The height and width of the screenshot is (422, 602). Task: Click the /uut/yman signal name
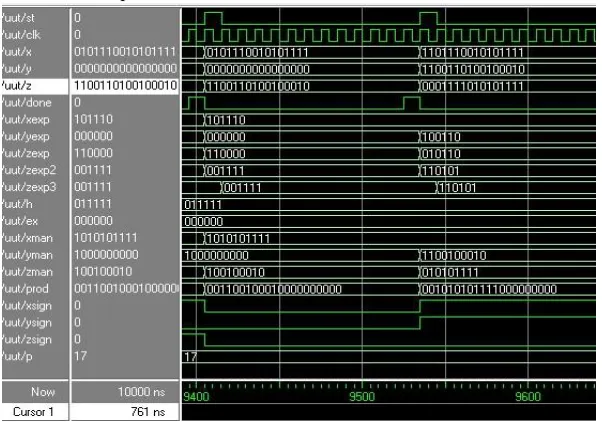[x=27, y=255]
